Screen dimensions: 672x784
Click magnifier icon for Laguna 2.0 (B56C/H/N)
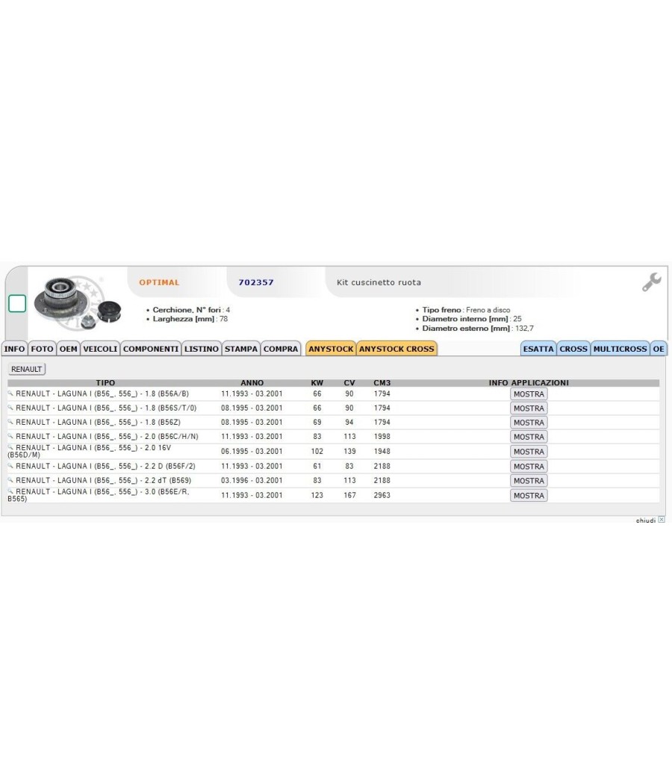(x=10, y=436)
